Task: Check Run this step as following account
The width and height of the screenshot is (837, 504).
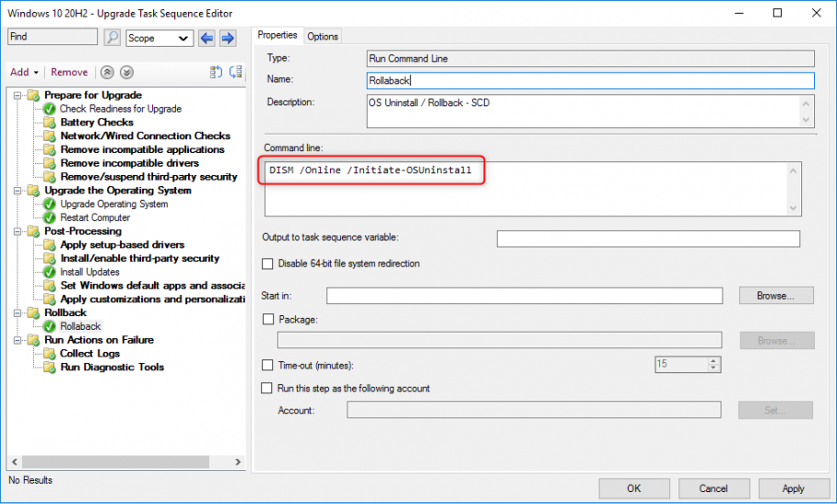Action: point(267,388)
